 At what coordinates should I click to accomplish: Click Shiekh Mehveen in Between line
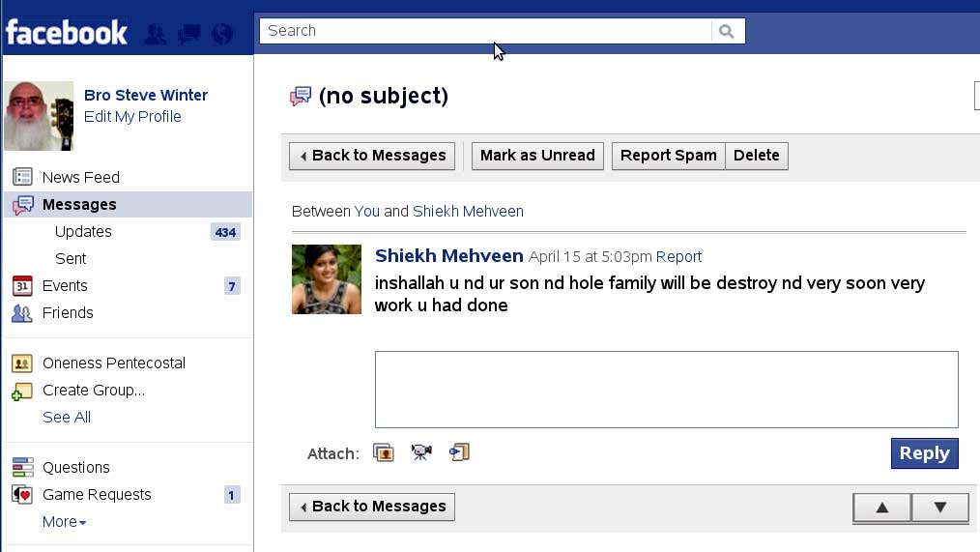pyautogui.click(x=468, y=212)
